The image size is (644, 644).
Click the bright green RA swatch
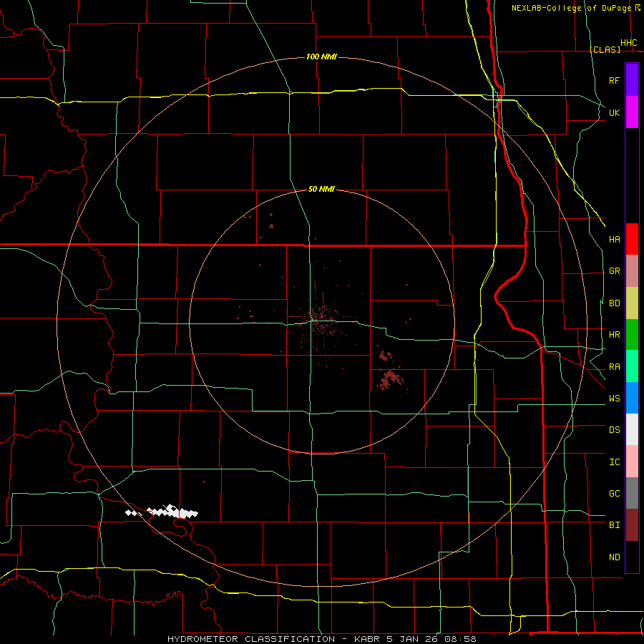(x=632, y=366)
